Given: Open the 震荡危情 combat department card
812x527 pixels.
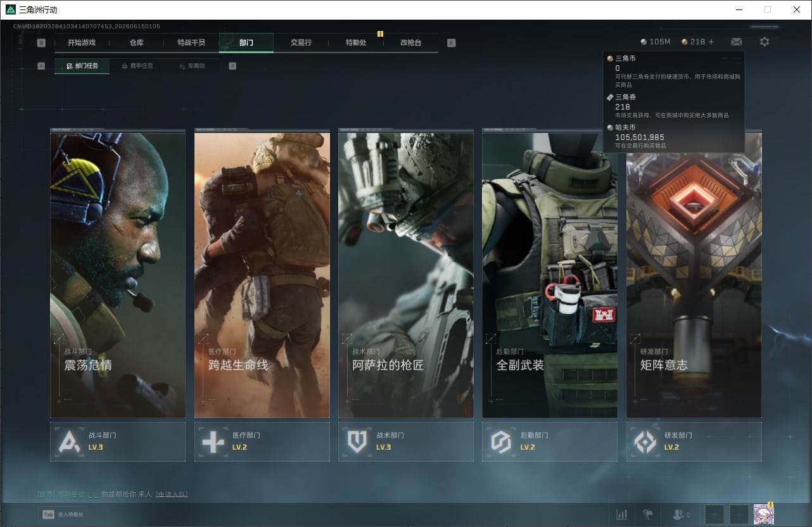Looking at the screenshot, I should pyautogui.click(x=118, y=275).
